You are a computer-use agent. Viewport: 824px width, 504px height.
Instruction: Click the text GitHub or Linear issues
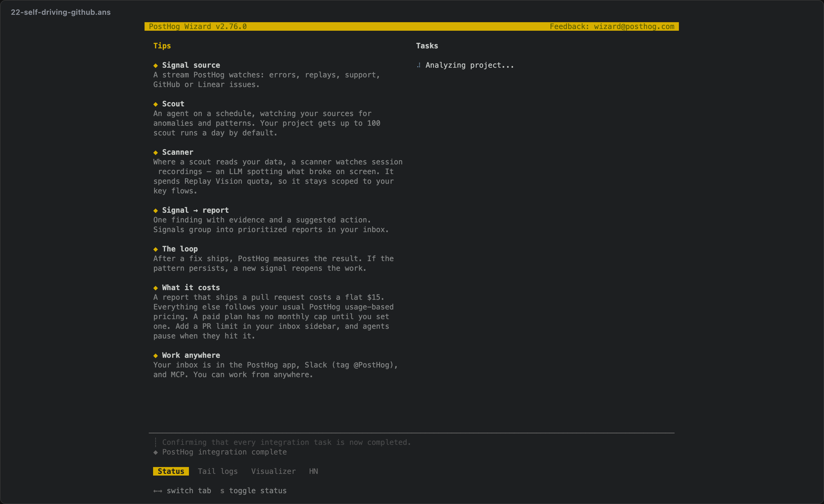[206, 84]
